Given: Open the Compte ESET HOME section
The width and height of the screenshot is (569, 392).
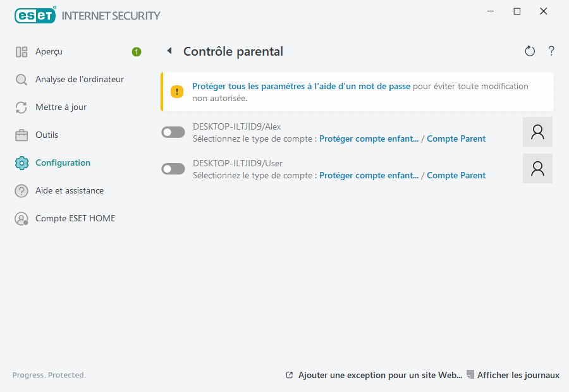Looking at the screenshot, I should pos(75,218).
